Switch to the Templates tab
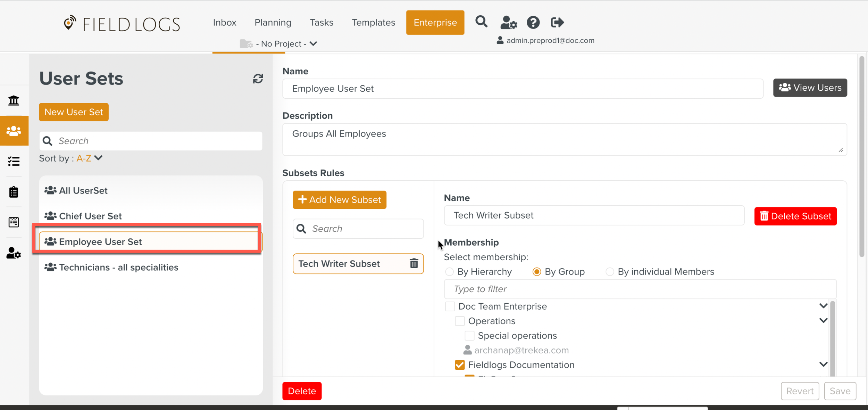The width and height of the screenshot is (868, 410). tap(373, 23)
